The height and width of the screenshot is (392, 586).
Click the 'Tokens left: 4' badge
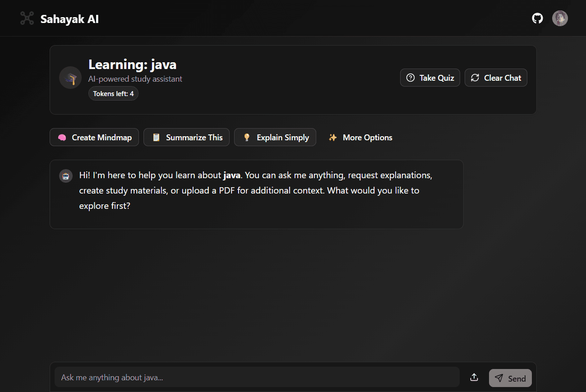pos(113,94)
